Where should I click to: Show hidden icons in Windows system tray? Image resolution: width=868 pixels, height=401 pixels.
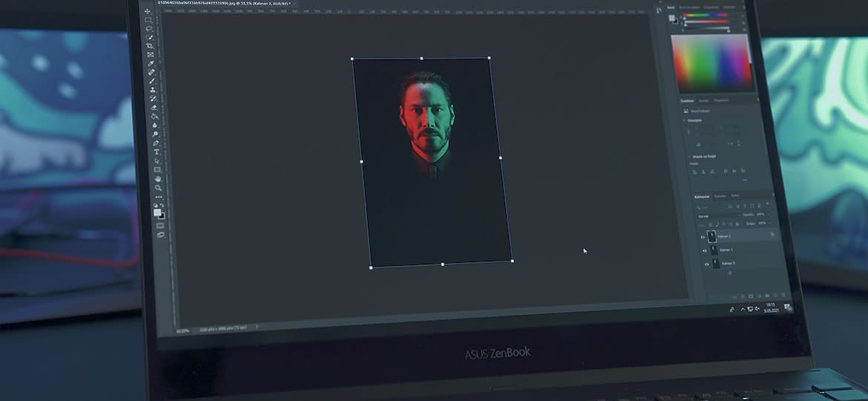(743, 309)
